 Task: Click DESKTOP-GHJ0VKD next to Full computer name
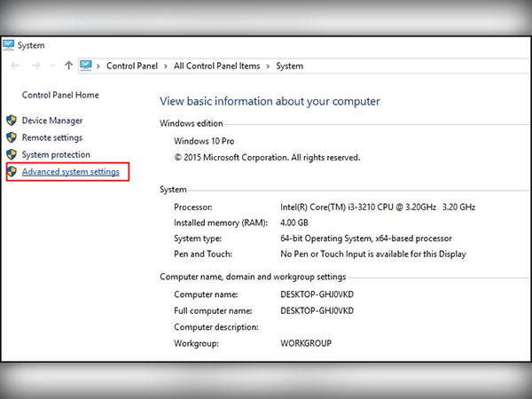pos(317,310)
